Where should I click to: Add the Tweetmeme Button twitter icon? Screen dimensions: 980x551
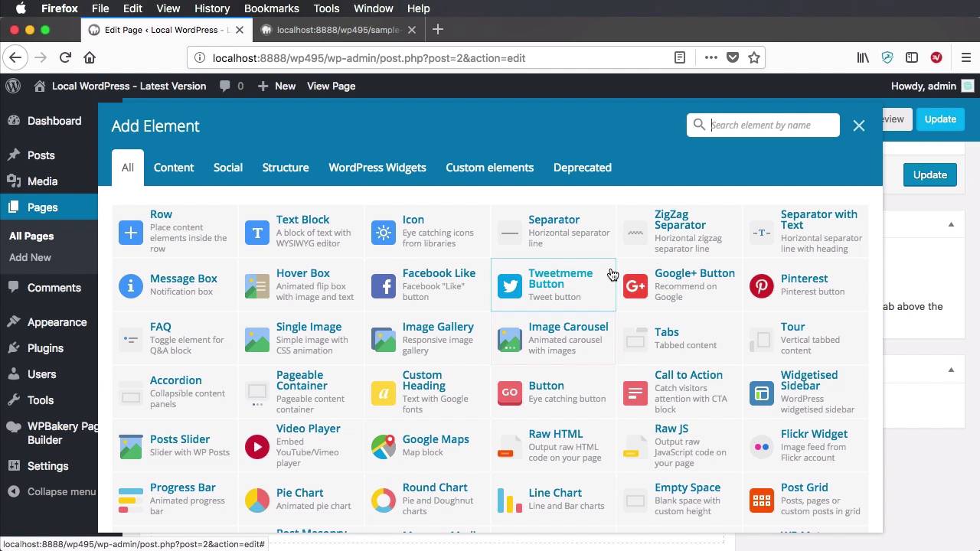[510, 285]
